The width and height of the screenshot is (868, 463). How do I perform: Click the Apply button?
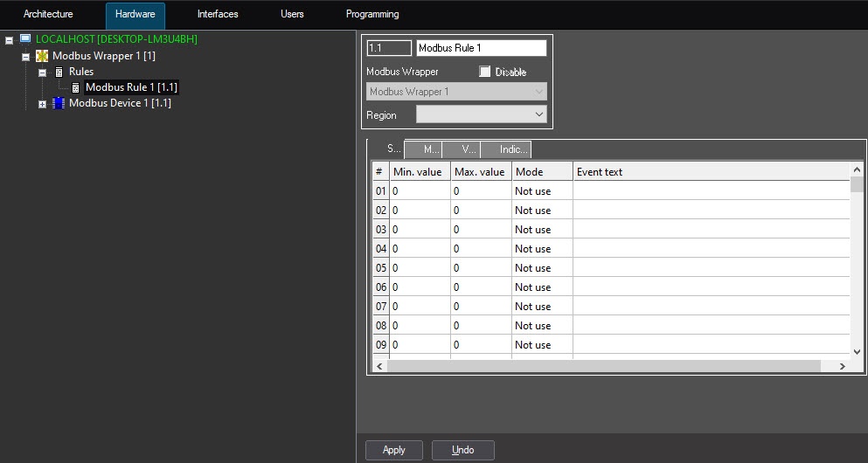pos(394,450)
